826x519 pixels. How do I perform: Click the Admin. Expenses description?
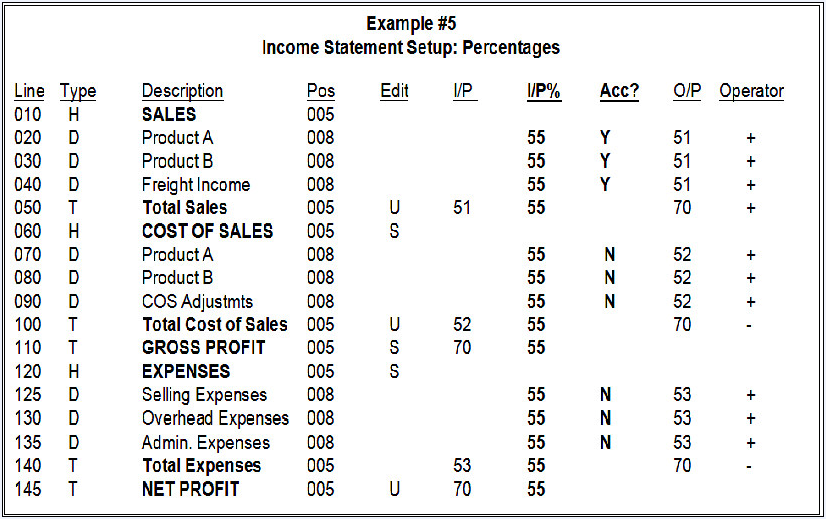tap(206, 442)
